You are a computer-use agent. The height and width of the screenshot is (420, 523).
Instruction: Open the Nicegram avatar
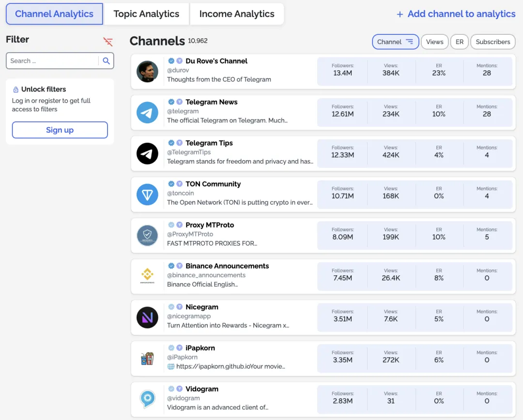147,317
